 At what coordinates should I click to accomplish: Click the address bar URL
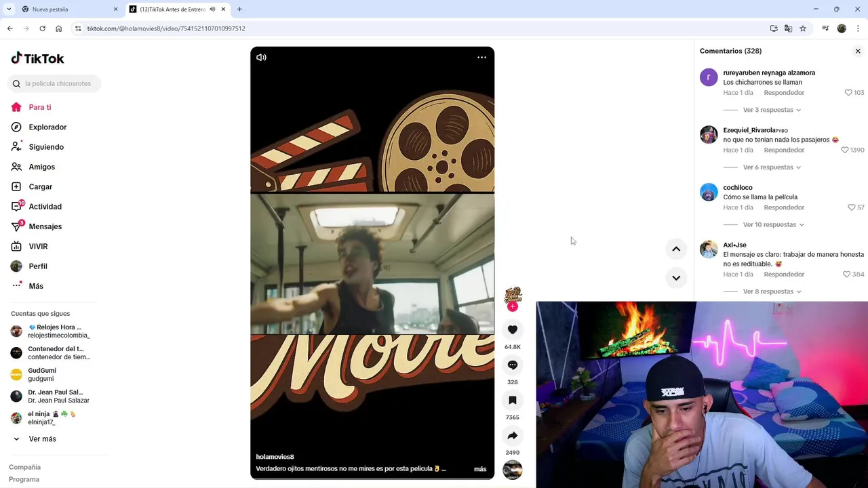[166, 28]
